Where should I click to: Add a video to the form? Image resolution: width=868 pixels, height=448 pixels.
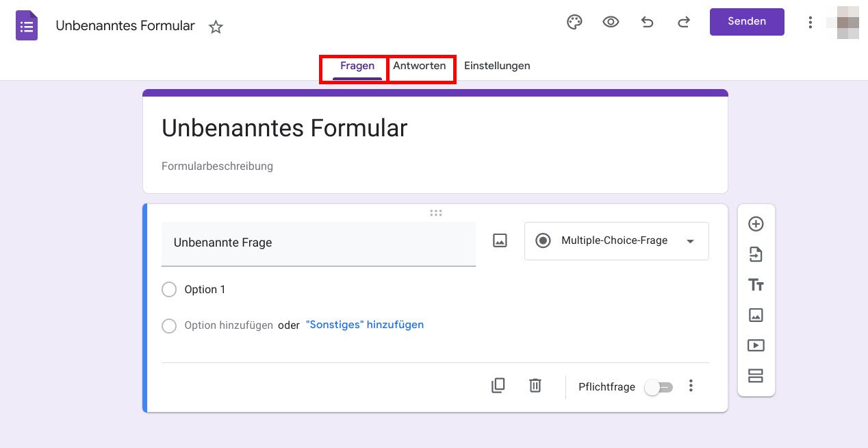point(756,345)
